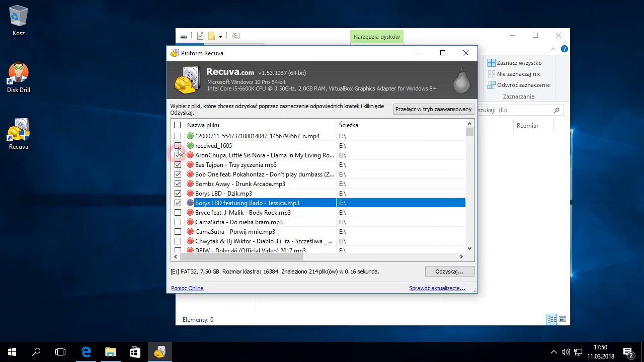Check Bryce feat. J-Malik - Body Rock.mp3
Image resolution: width=644 pixels, height=362 pixels.
[x=178, y=213]
